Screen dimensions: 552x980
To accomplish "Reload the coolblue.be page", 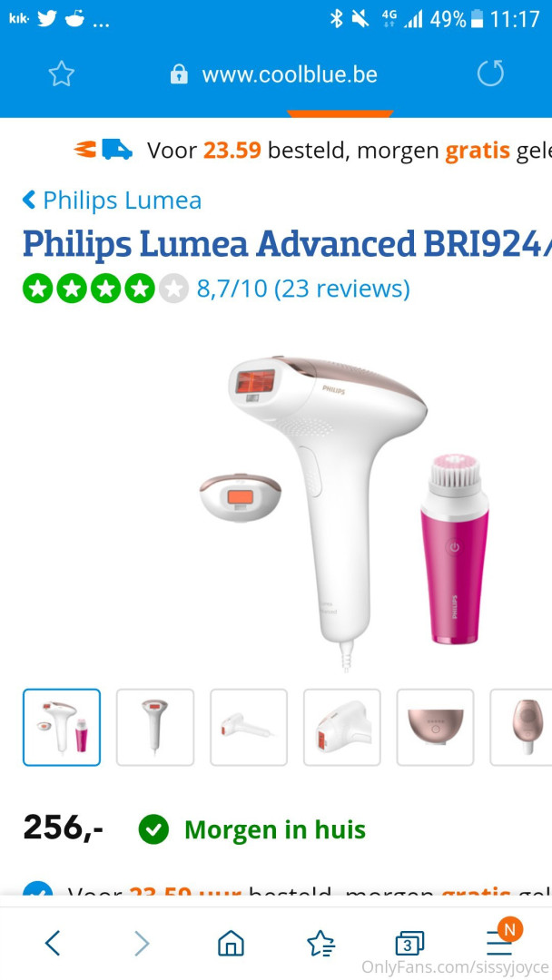I will point(490,73).
